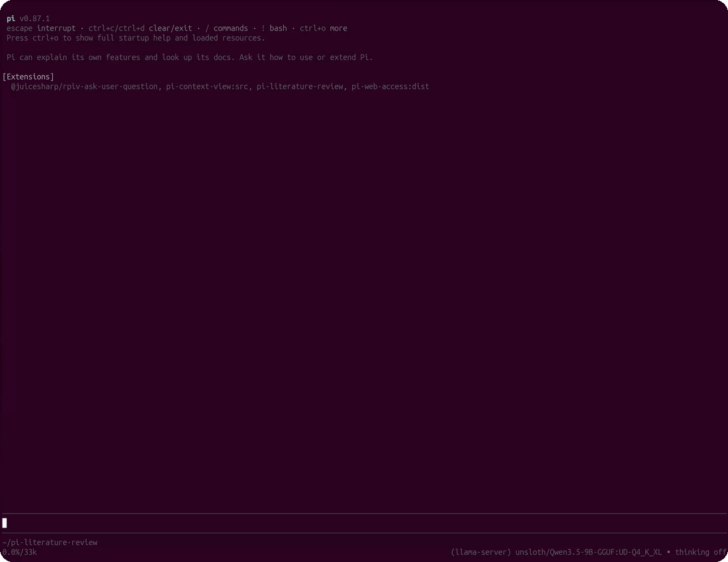
Task: Select the 'pi v0.87.1' version text
Action: pyautogui.click(x=28, y=19)
